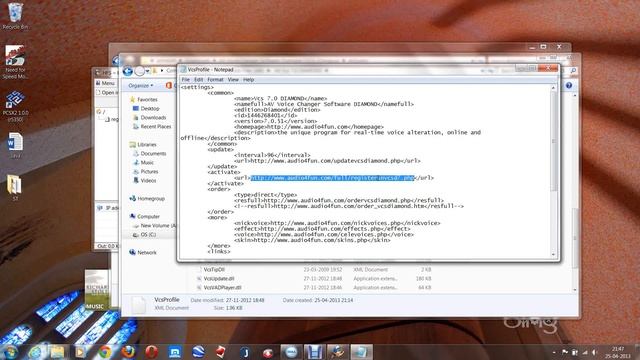Click the interval 96 line
This screenshot has height=360, width=640.
(x=272, y=155)
